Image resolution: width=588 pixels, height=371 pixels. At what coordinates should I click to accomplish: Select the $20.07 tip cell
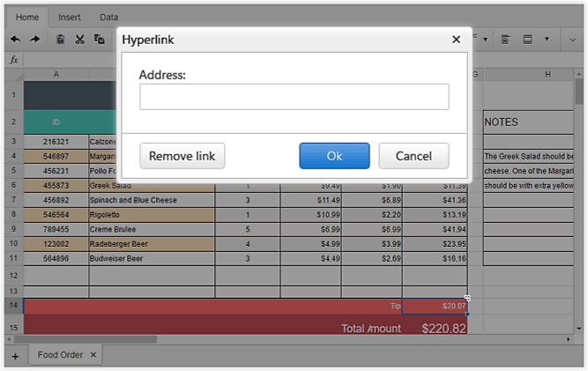tap(435, 306)
